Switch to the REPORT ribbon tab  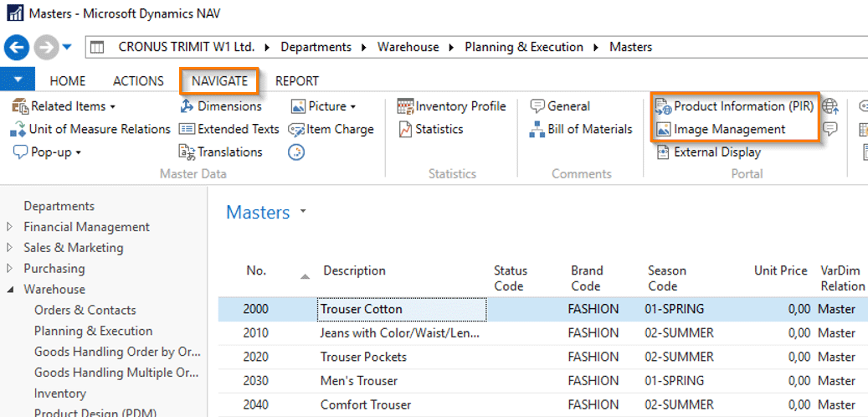297,81
